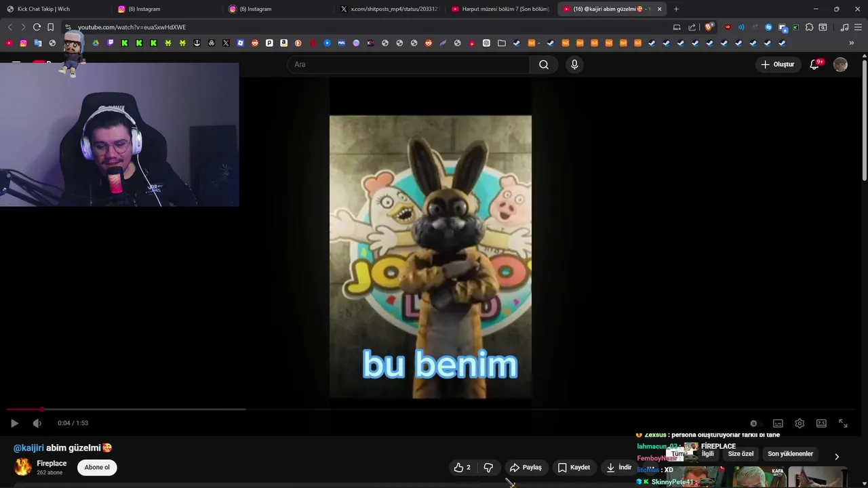868x488 pixels.
Task: Open the YouTube bookmark in bookmarks bar
Action: 9,43
